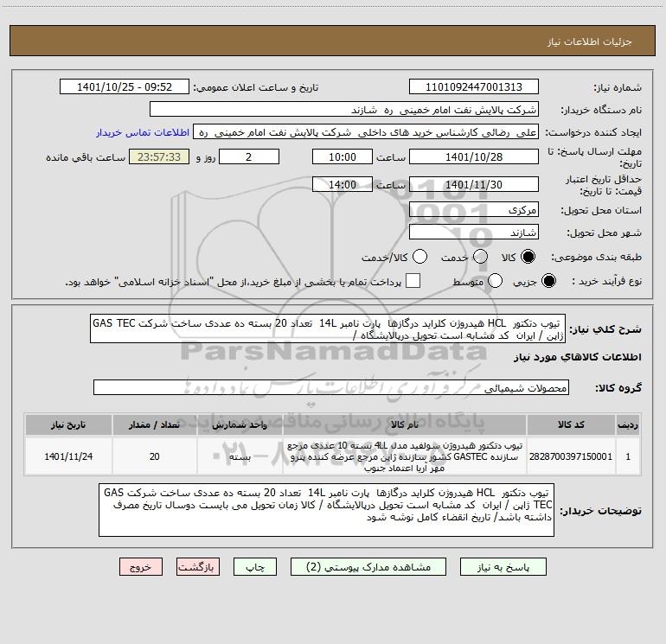The height and width of the screenshot is (644, 666).
Task: Click product code cell 282870039715​0001
Action: click(x=571, y=456)
